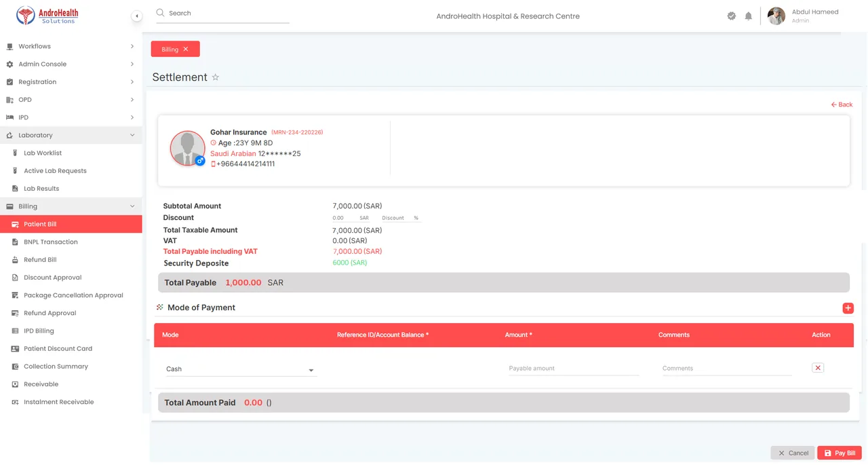Click the Package Cancellation Approval icon
Viewport: 868px width, 465px height.
click(x=15, y=295)
